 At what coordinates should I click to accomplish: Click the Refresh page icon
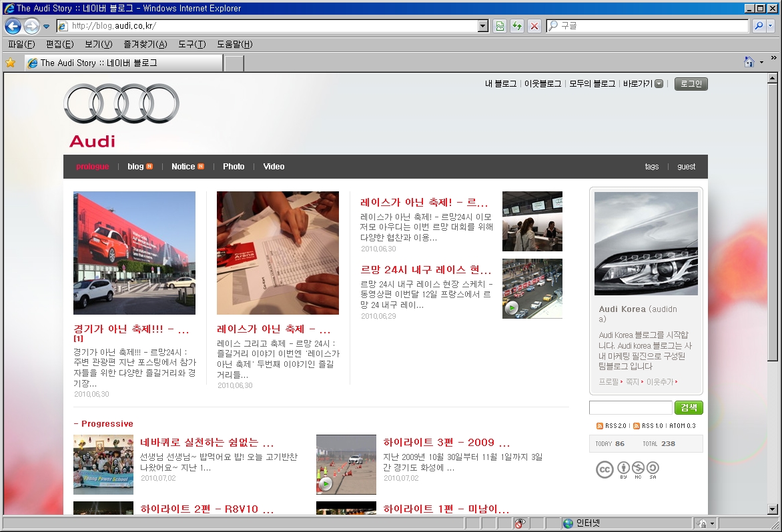(x=517, y=26)
